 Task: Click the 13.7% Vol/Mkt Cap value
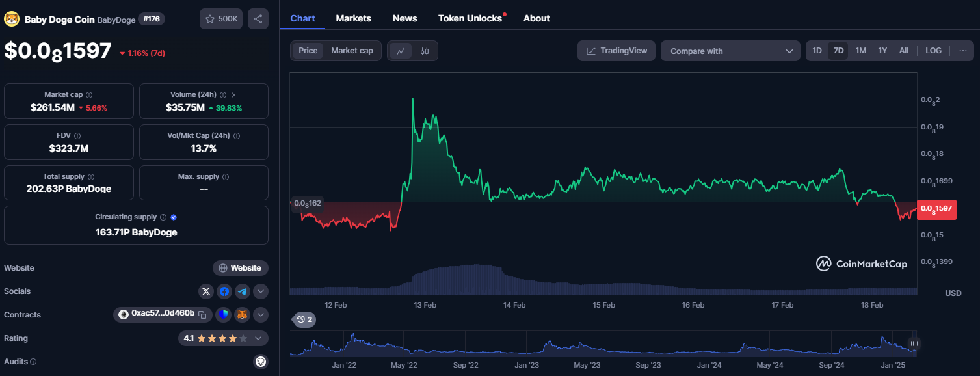click(x=204, y=148)
